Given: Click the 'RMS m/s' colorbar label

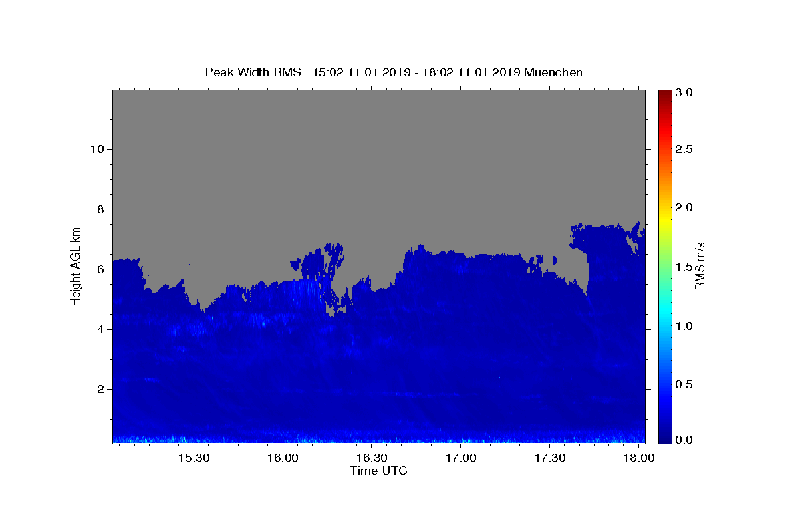Looking at the screenshot, I should coord(700,266).
